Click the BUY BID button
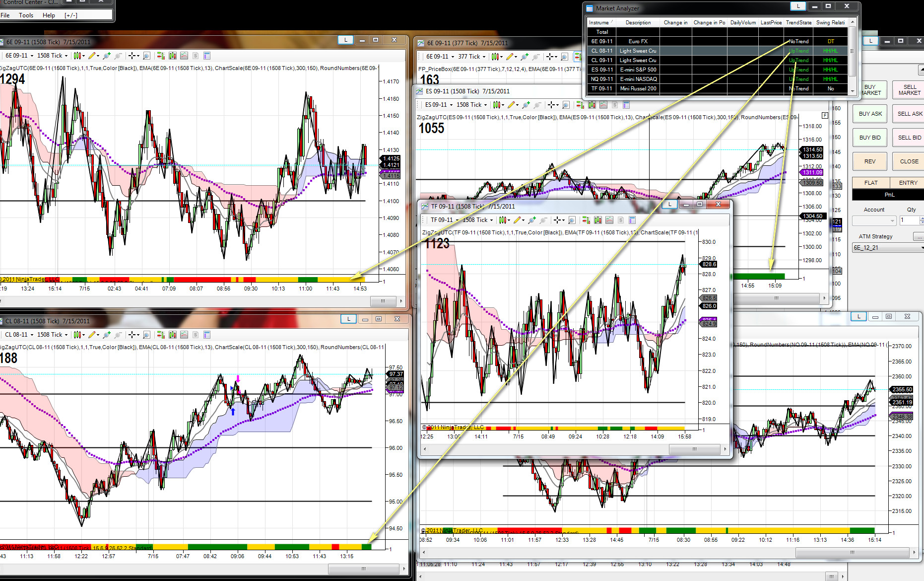Image resolution: width=924 pixels, height=581 pixels. (870, 138)
